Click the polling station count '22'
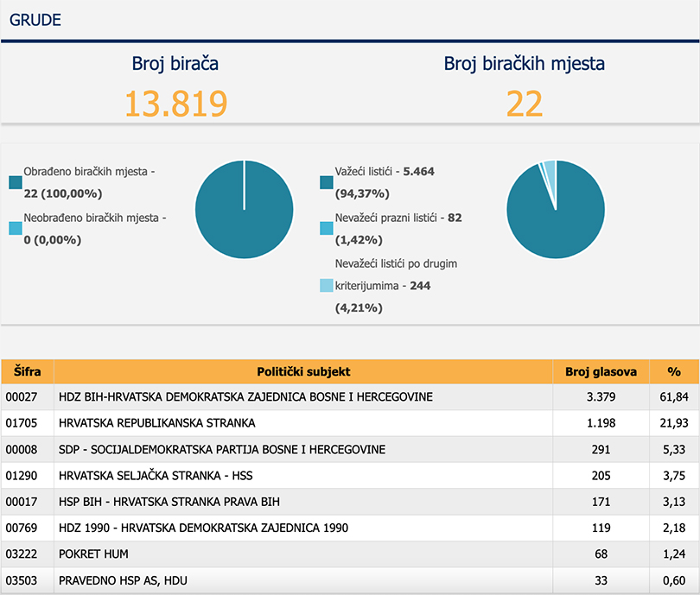700x595 pixels. click(525, 104)
